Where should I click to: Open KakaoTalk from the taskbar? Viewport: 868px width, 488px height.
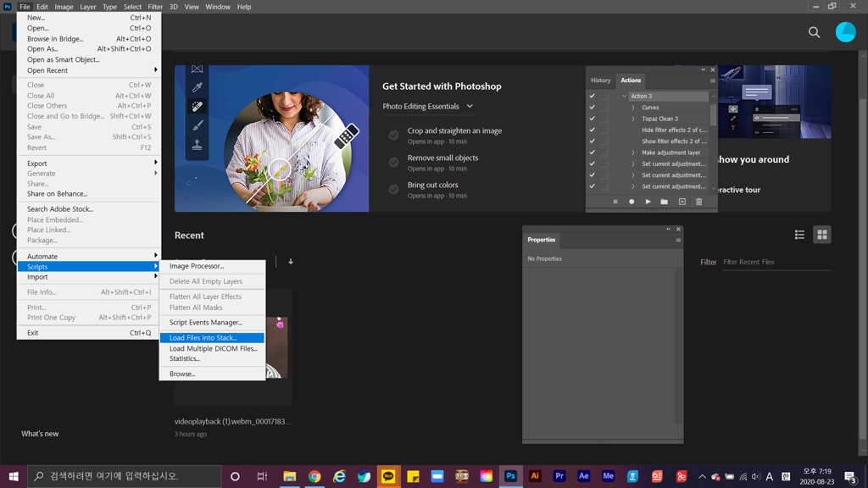pyautogui.click(x=388, y=476)
